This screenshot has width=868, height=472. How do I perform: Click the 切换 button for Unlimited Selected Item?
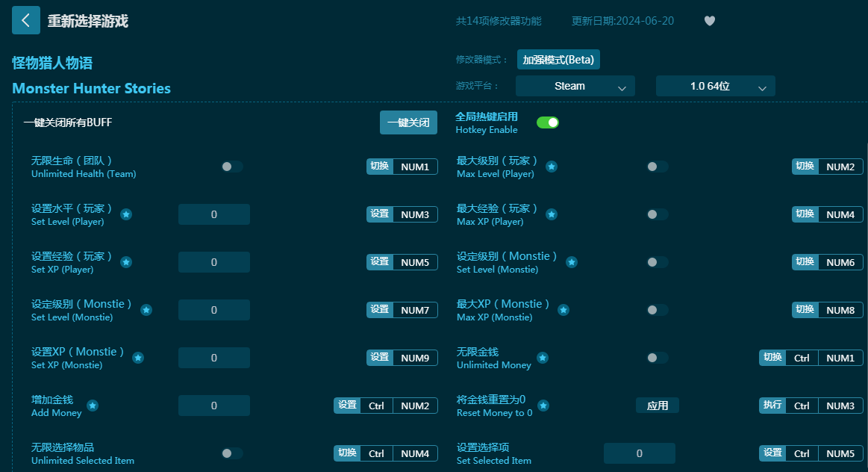(347, 453)
